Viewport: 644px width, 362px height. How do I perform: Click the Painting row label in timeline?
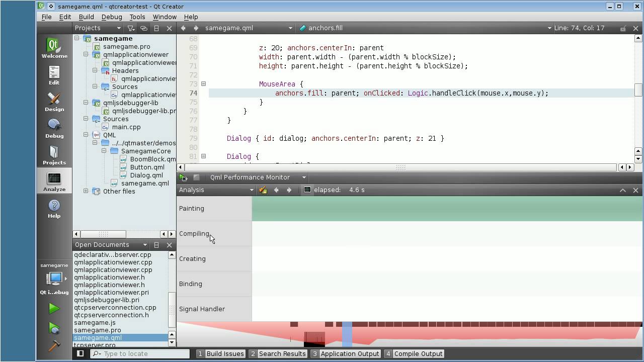coord(192,208)
